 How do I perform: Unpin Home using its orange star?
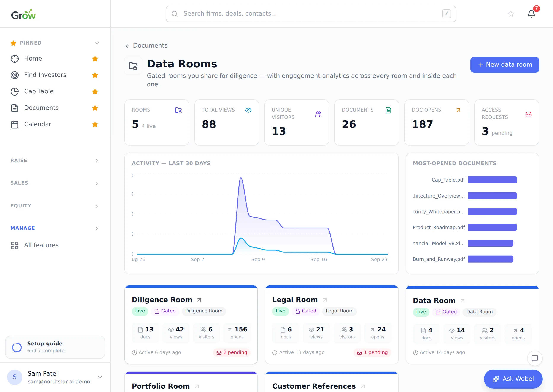(95, 59)
